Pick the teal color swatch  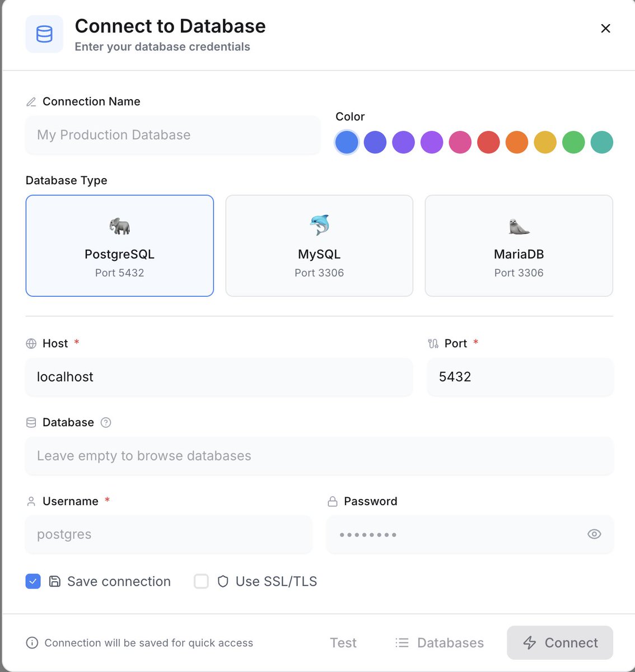pos(602,142)
